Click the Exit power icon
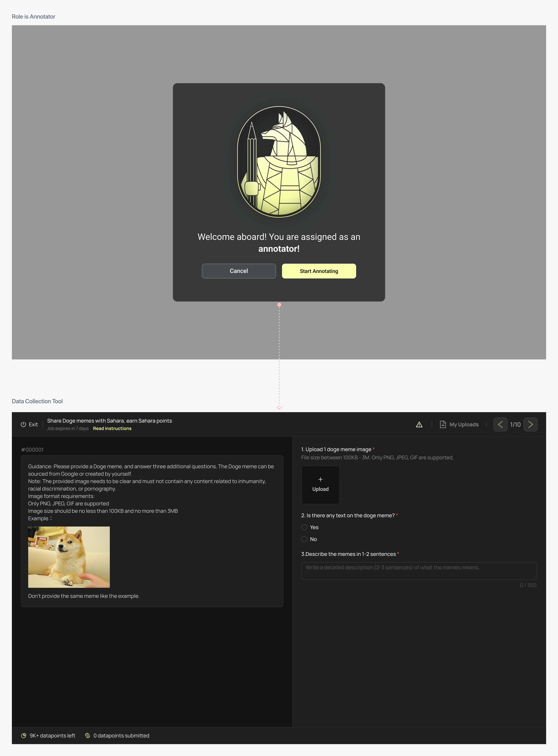Viewport: 558px width, 756px height. [23, 424]
